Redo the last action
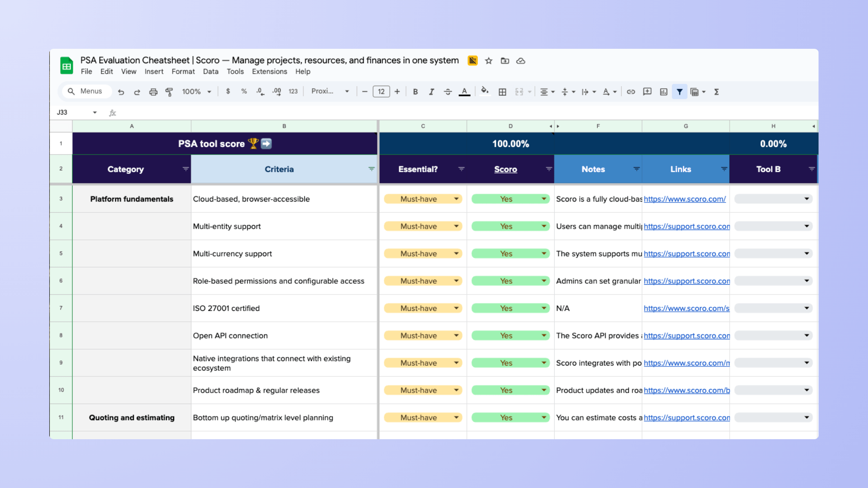 [137, 92]
